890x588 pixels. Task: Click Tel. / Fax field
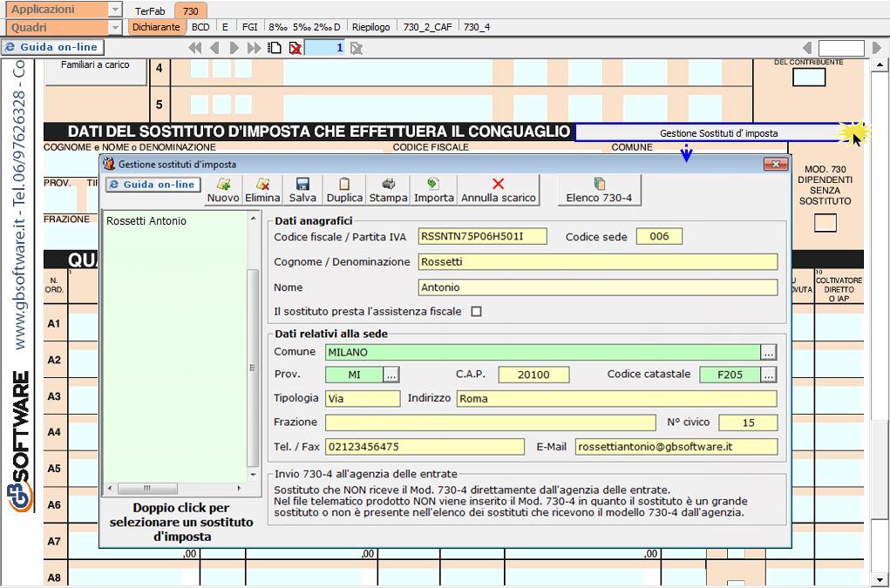[x=425, y=447]
